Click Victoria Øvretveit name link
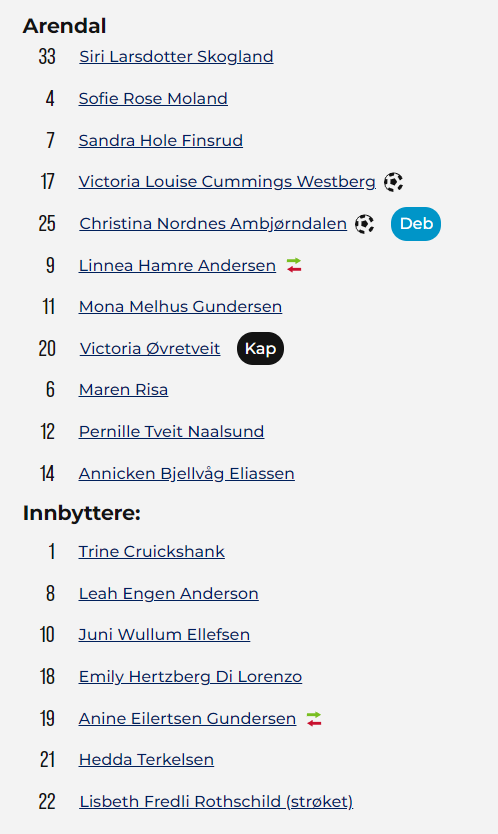This screenshot has height=834, width=498. 150,348
